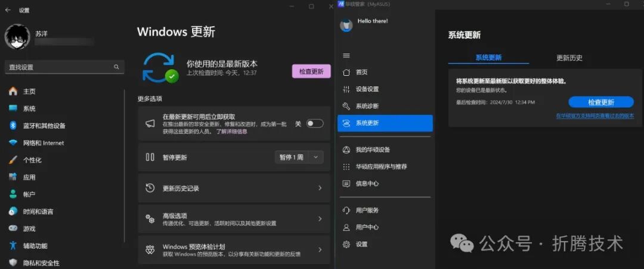Select the 网络和 Internet Wi-Fi icon

(13, 143)
